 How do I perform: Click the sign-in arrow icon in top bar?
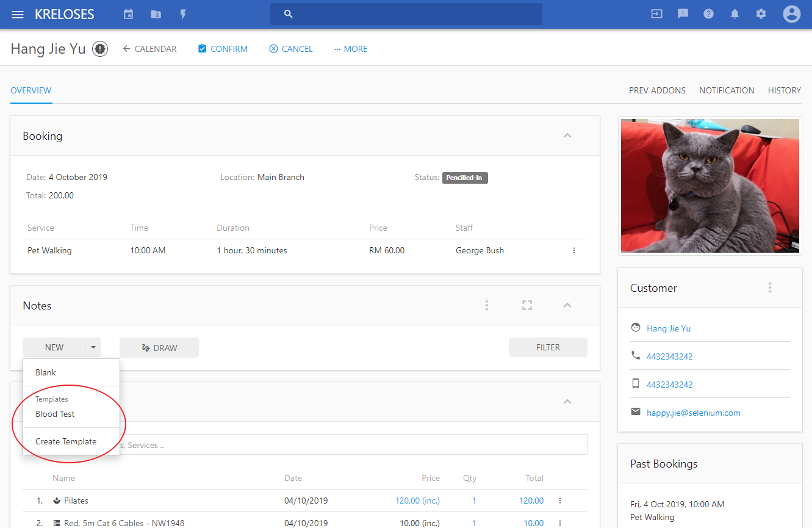[x=656, y=14]
